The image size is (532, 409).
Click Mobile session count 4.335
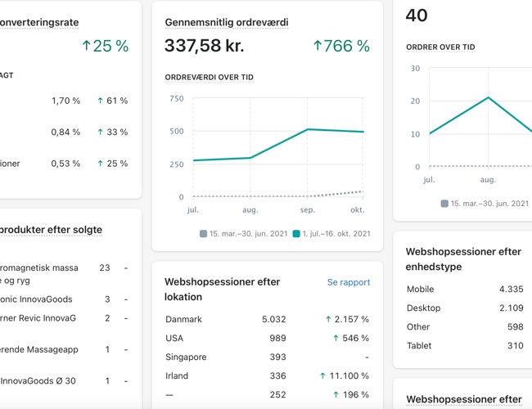pyautogui.click(x=511, y=290)
